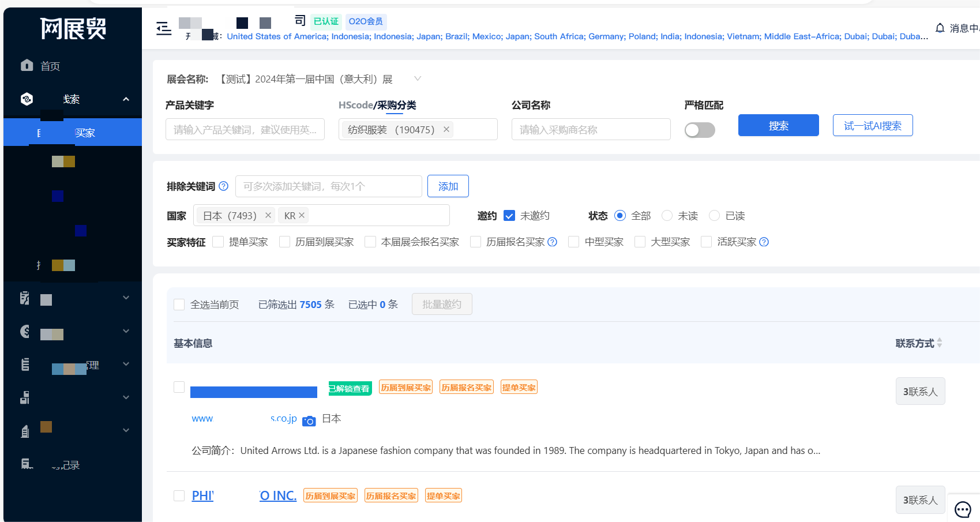Screen dimensions: 980x522
Task: Check the 全选当前页 checkbox
Action: (179, 305)
